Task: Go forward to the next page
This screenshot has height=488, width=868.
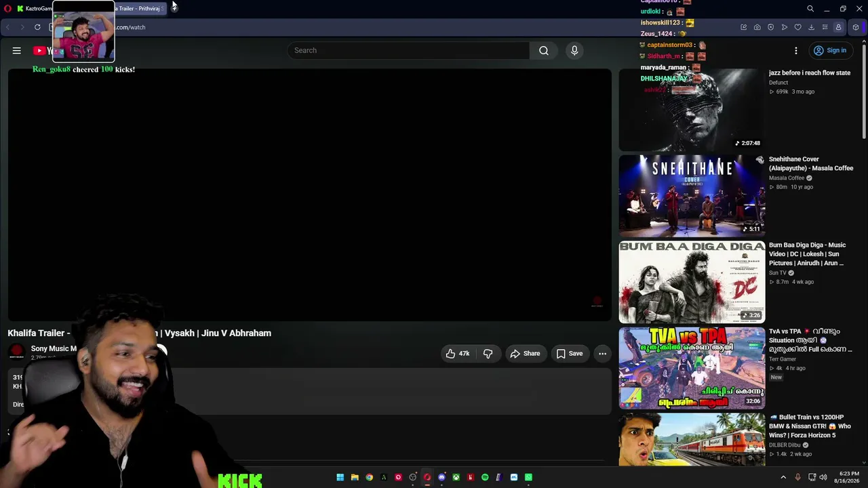Action: (x=22, y=27)
